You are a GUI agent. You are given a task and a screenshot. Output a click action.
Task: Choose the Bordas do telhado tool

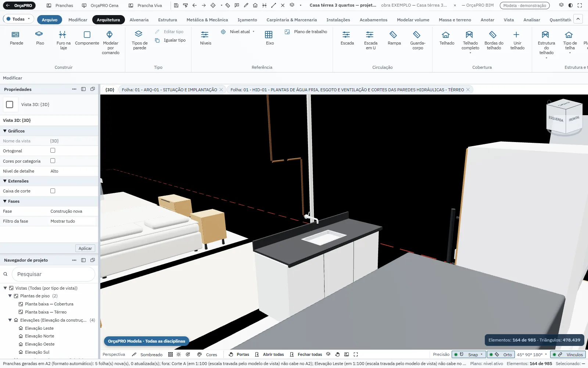click(494, 40)
